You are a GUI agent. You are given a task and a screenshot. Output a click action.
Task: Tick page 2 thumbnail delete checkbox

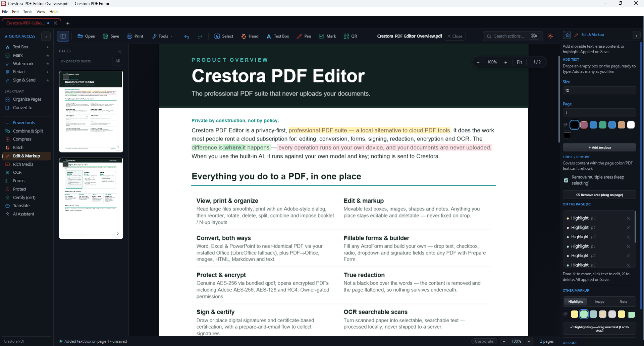click(66, 164)
